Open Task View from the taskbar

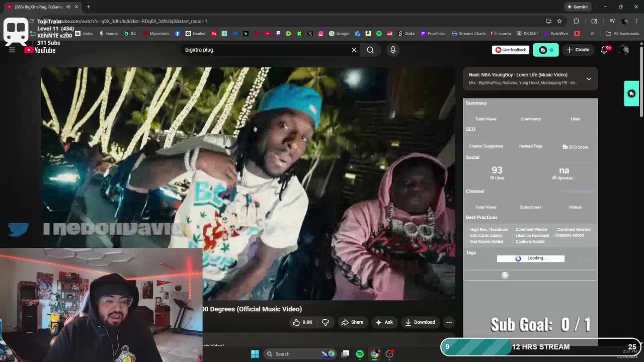tap(345, 354)
